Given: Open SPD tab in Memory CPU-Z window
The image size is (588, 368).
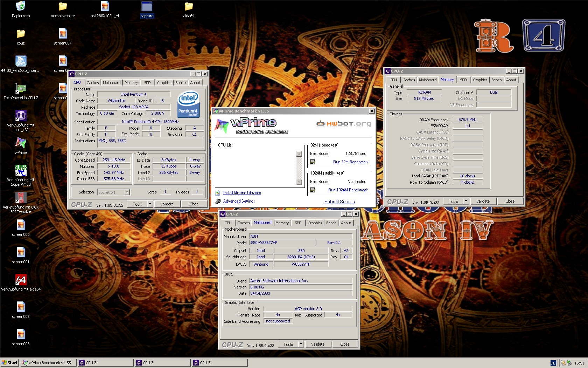Looking at the screenshot, I should 463,80.
